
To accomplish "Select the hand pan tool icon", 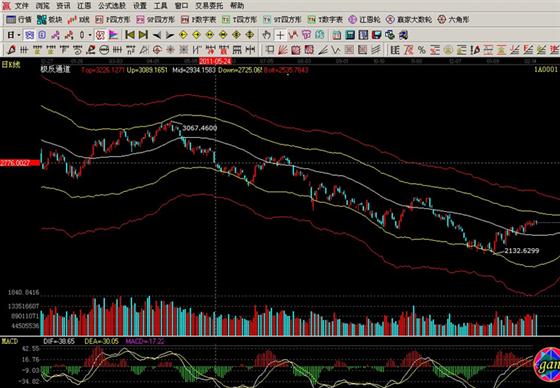I will (x=266, y=35).
